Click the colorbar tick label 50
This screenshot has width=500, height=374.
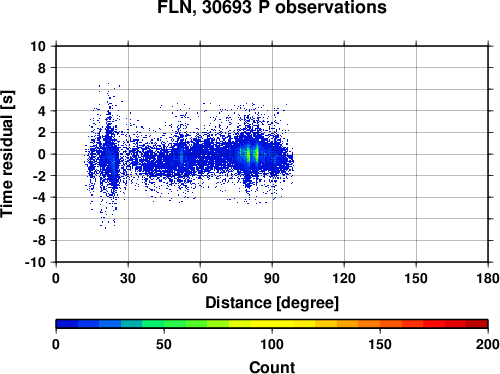164,344
